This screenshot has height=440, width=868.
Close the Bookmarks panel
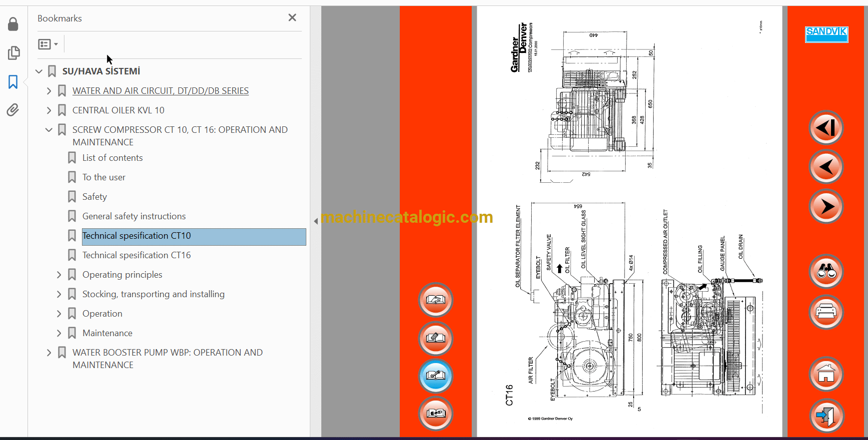click(x=292, y=18)
